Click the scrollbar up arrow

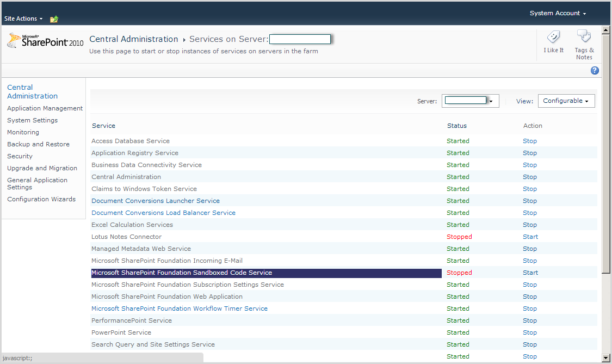point(606,30)
